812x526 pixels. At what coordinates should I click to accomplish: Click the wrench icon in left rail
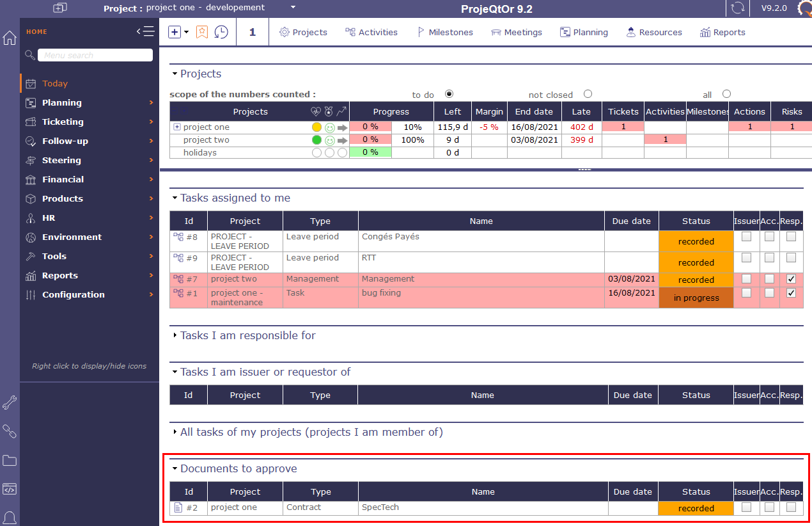(x=10, y=402)
